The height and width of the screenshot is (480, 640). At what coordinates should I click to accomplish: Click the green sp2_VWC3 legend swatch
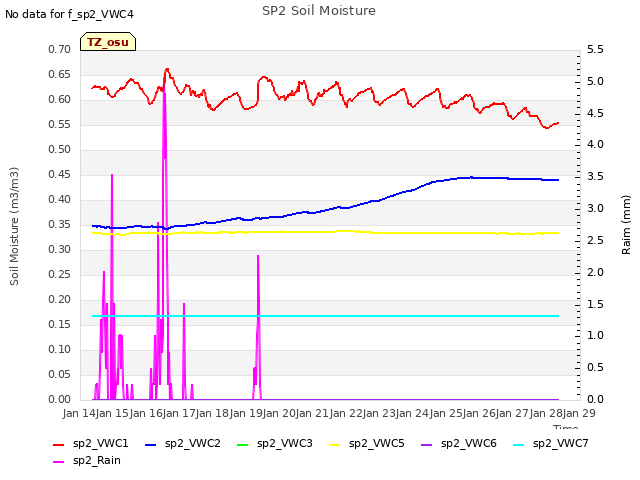[243, 444]
